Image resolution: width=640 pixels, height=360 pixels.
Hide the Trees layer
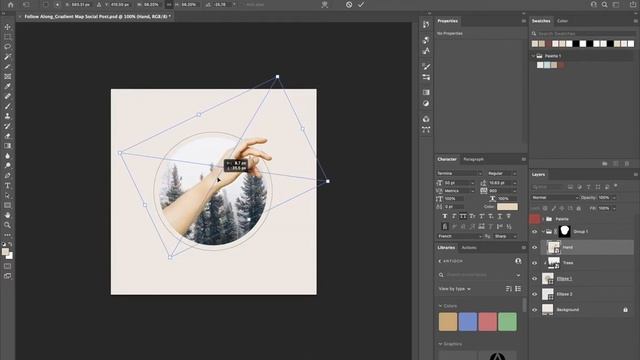click(534, 262)
